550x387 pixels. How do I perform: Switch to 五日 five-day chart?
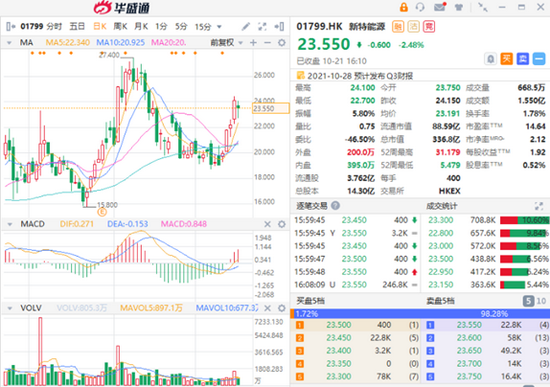pyautogui.click(x=77, y=26)
